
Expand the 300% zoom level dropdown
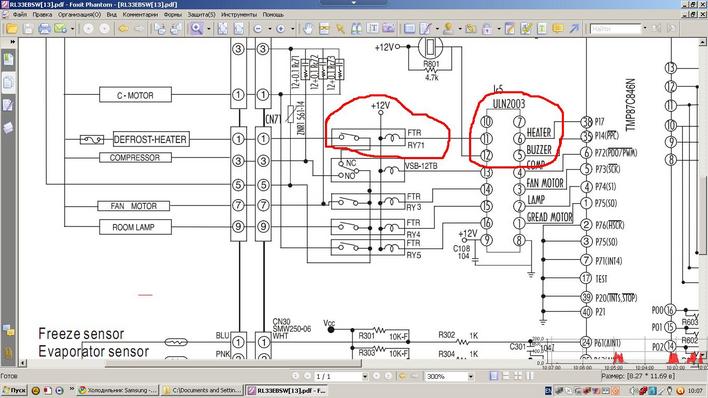click(x=470, y=376)
